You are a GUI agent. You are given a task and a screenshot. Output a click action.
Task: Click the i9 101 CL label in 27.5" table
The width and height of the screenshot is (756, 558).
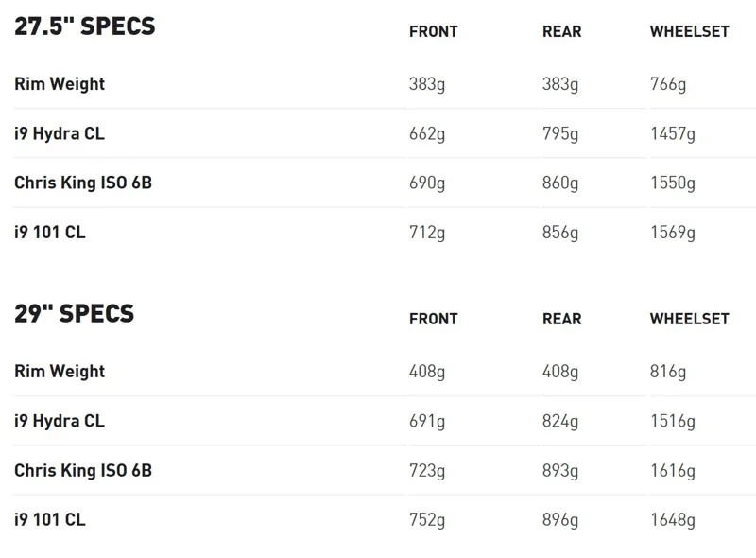[50, 232]
